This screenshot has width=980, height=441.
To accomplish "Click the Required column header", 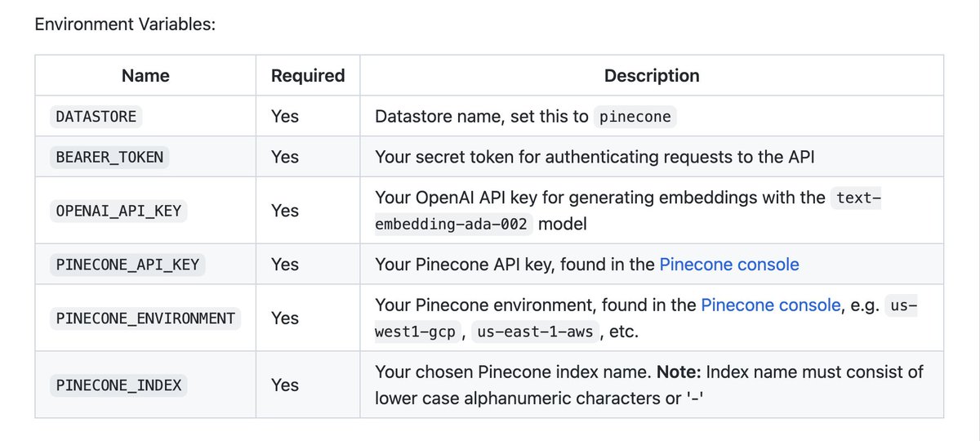I will pyautogui.click(x=308, y=76).
